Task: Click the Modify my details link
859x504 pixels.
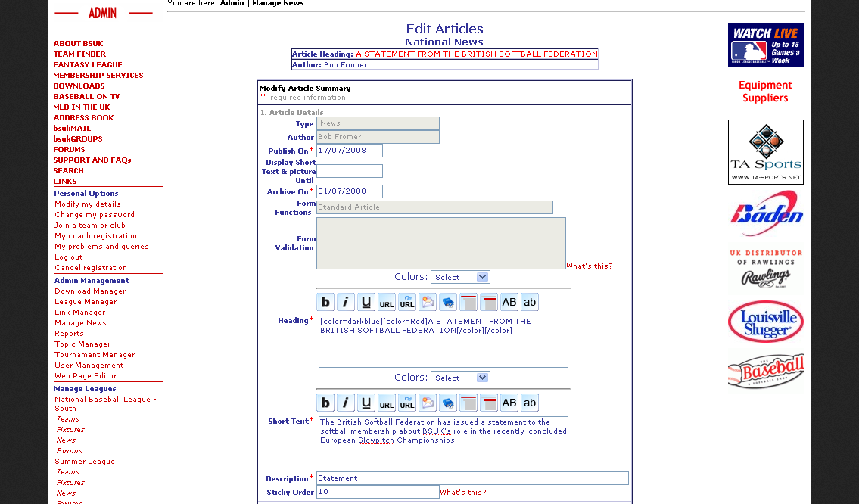Action: coord(88,204)
